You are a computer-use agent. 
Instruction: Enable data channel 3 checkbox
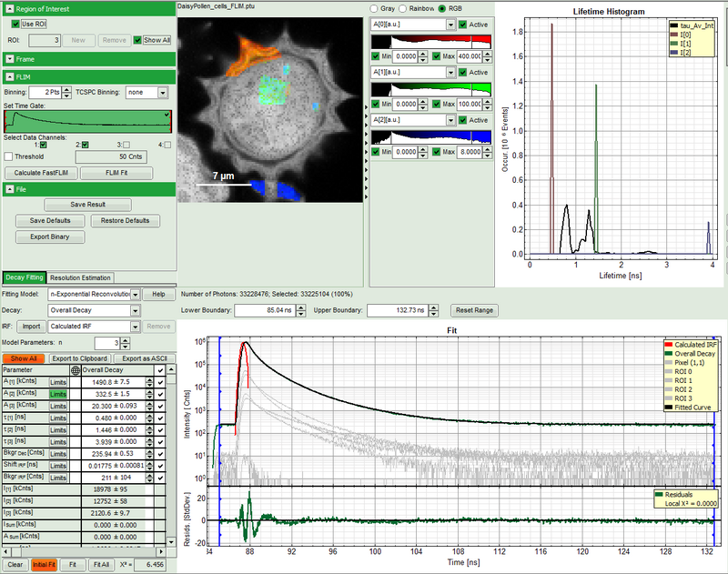click(x=127, y=144)
